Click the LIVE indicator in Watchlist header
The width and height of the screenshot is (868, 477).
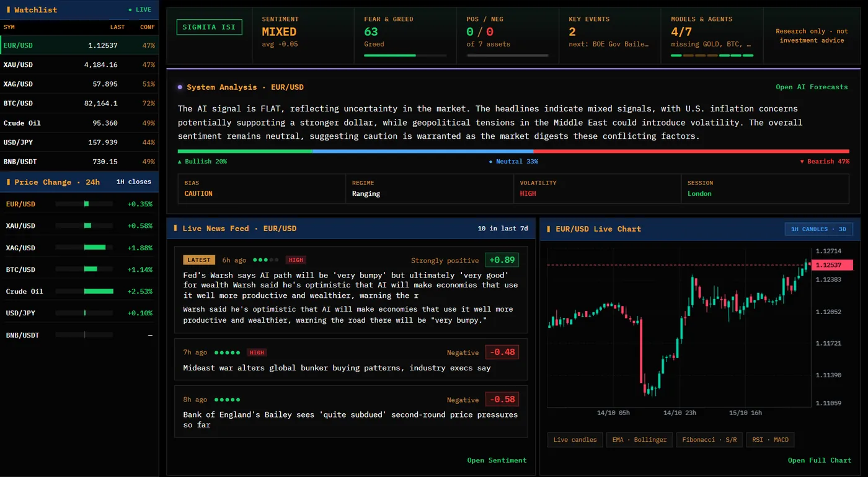click(139, 10)
